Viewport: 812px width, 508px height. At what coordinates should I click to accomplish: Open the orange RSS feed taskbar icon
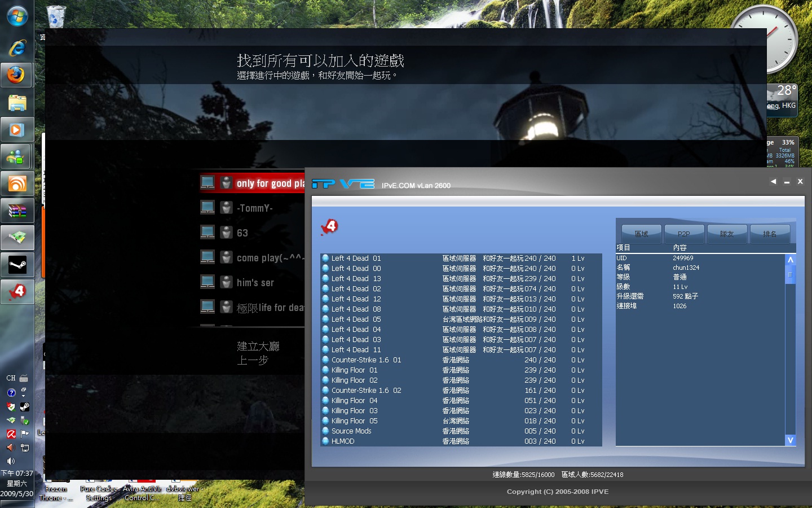tap(17, 183)
